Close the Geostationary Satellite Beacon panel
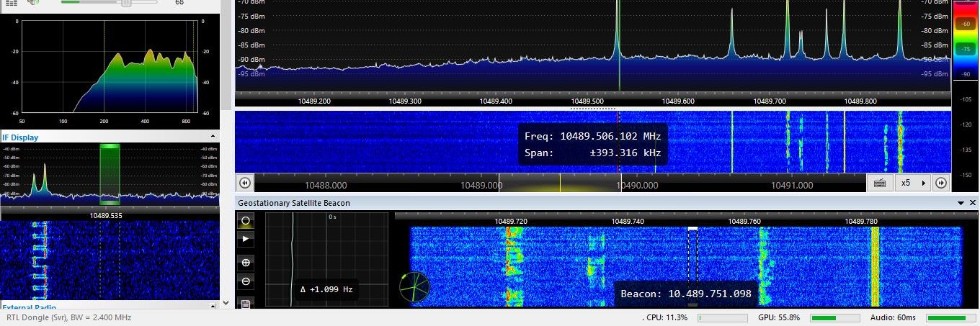Image resolution: width=980 pixels, height=326 pixels. click(972, 203)
